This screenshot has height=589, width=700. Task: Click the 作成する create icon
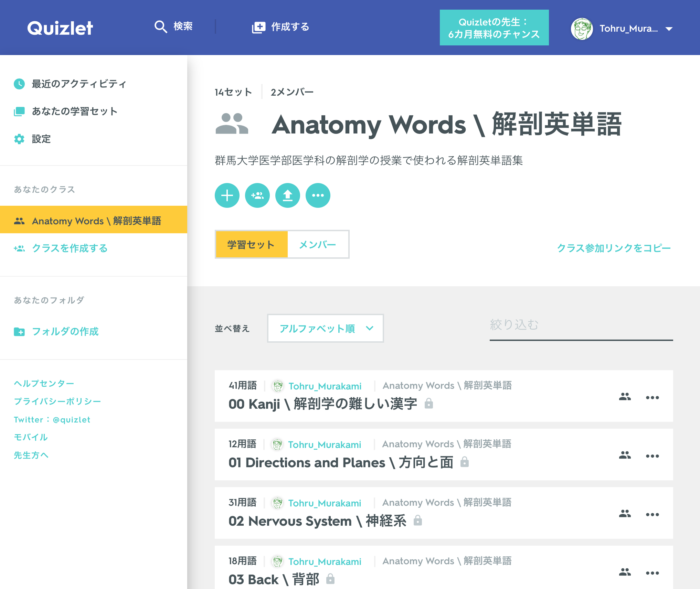click(259, 27)
